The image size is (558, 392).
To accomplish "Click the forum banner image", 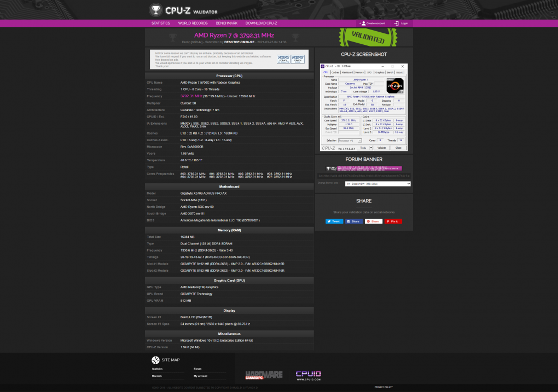I will [364, 168].
